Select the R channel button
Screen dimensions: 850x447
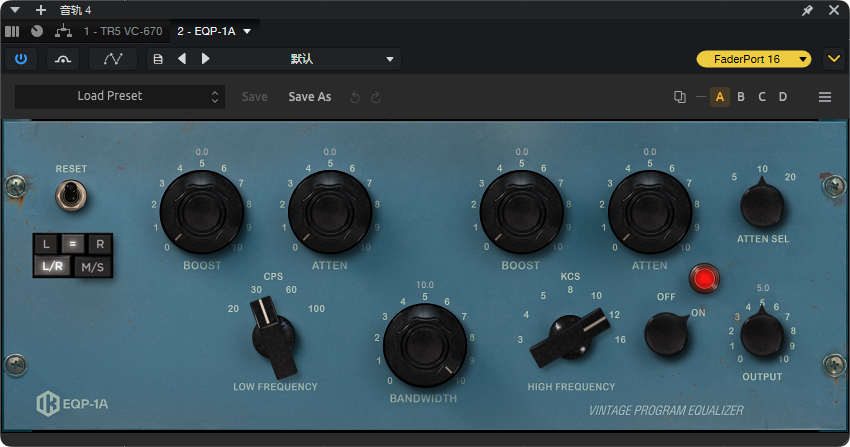coord(100,244)
